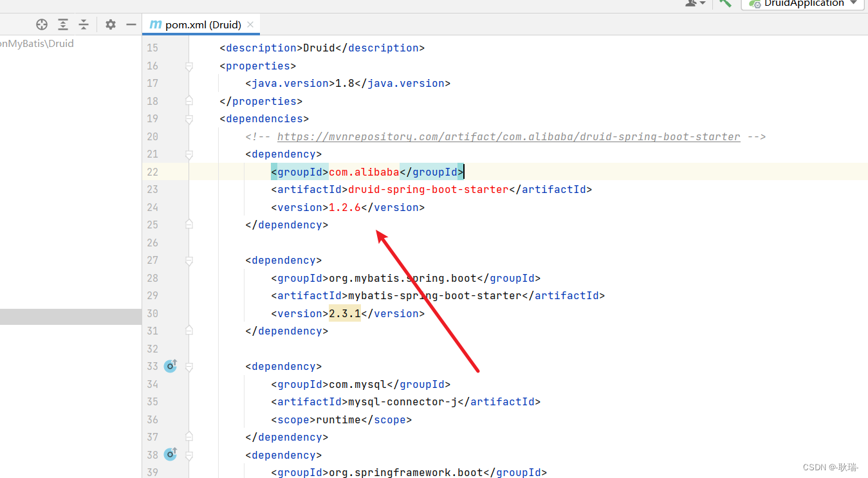Click the onMyBatis\Druid path in Project panel
868x478 pixels.
pyautogui.click(x=37, y=44)
